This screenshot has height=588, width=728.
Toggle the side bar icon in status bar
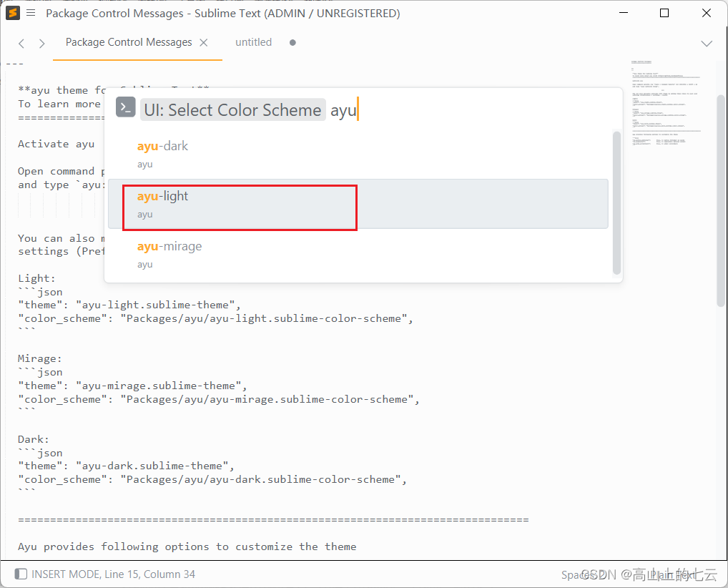point(21,574)
